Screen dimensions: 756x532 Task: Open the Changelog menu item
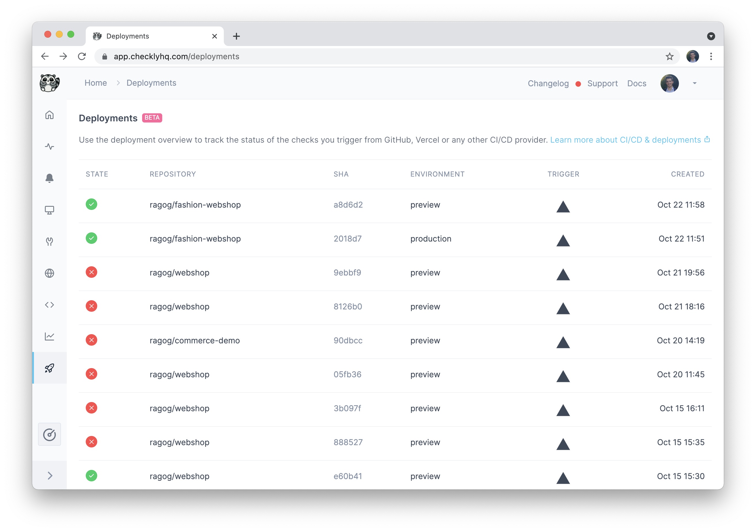point(548,83)
